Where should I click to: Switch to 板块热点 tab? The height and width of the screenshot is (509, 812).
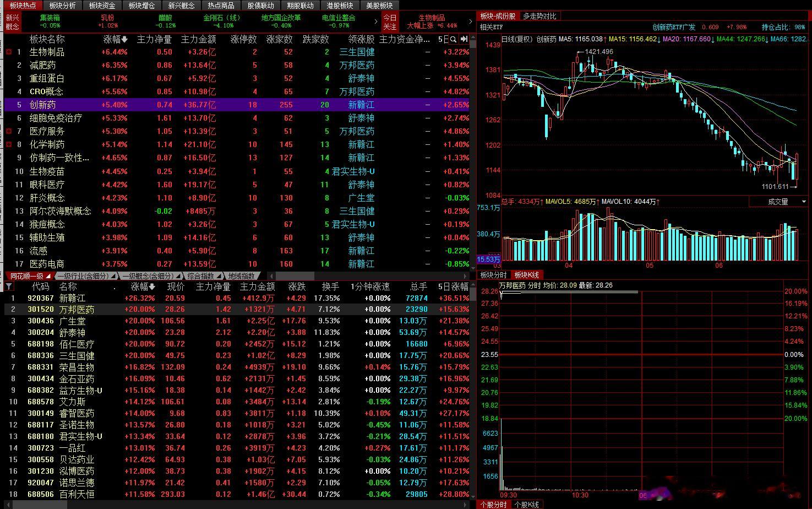click(23, 6)
